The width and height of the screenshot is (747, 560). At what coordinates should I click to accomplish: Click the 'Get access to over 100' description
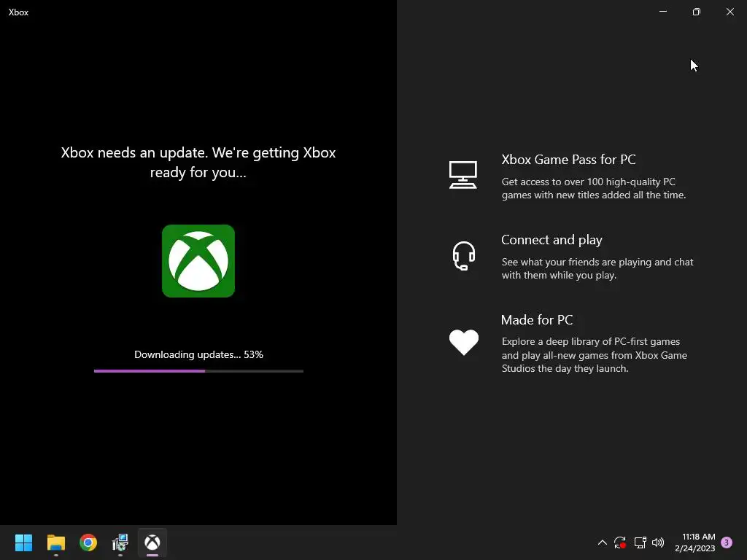pos(594,188)
